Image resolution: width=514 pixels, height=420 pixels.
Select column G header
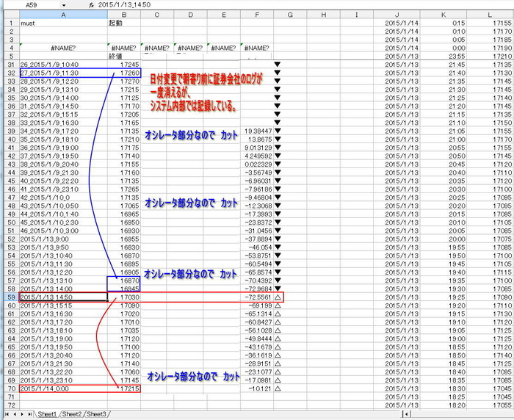pyautogui.click(x=290, y=15)
